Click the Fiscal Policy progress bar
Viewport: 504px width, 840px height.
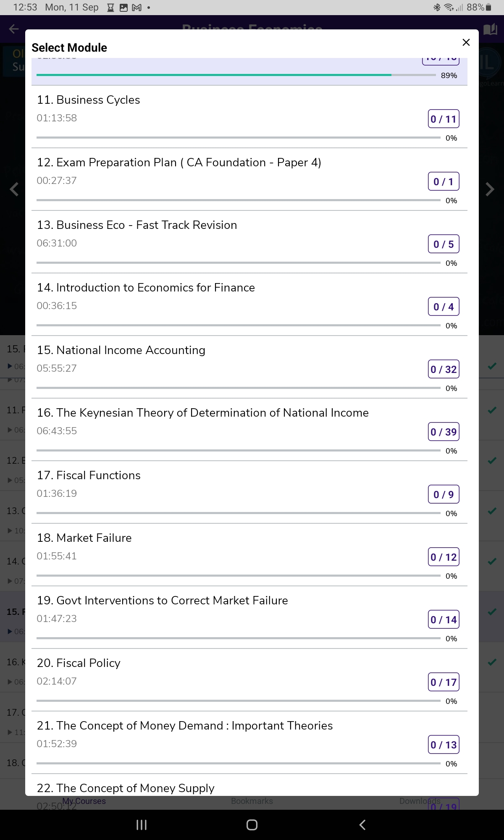pos(239,701)
